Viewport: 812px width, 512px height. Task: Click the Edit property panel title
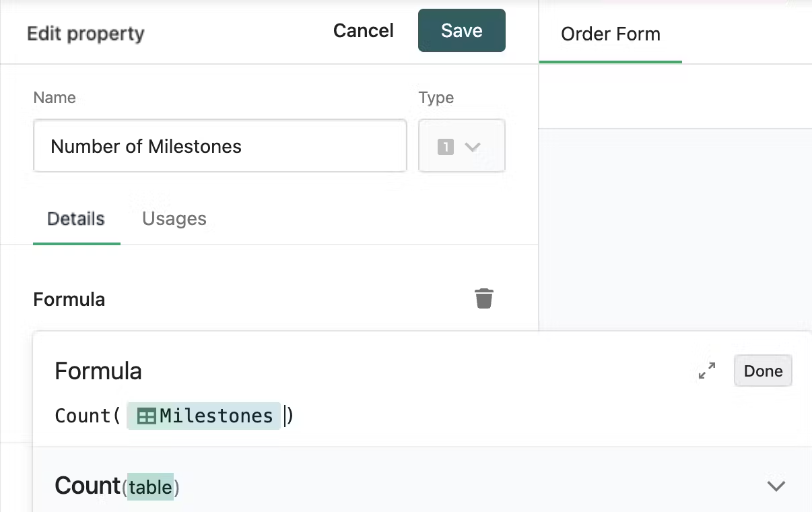pos(86,34)
